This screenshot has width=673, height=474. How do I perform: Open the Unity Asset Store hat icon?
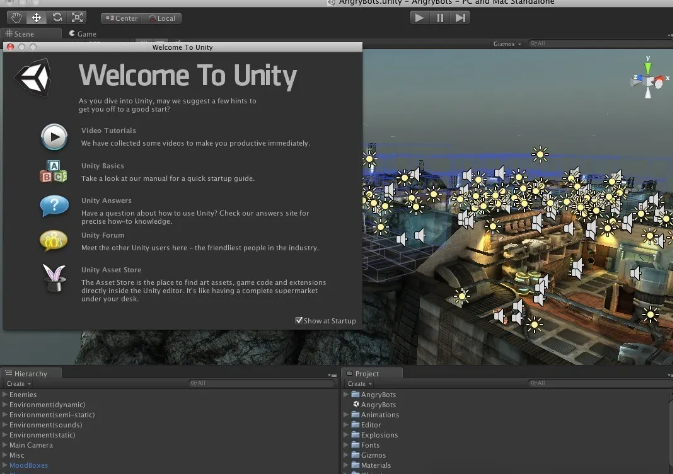pos(54,279)
